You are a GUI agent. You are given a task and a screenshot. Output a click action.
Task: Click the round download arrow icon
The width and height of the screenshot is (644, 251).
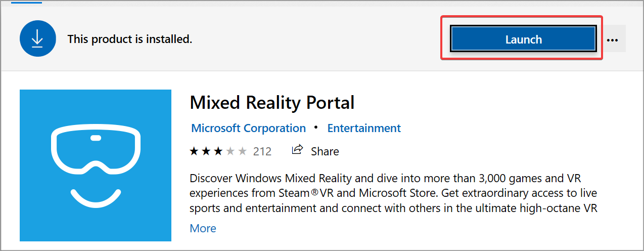tap(37, 39)
